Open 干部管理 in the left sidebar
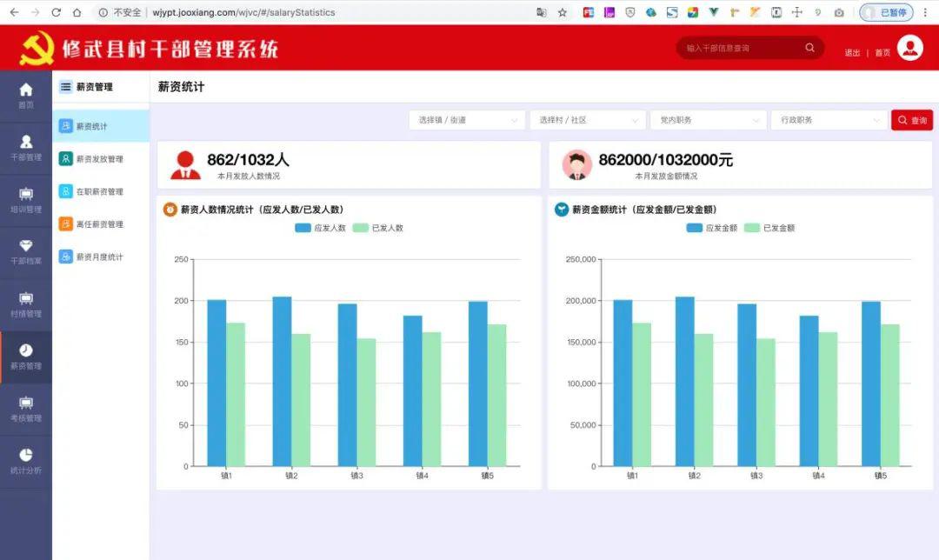 tap(26, 147)
